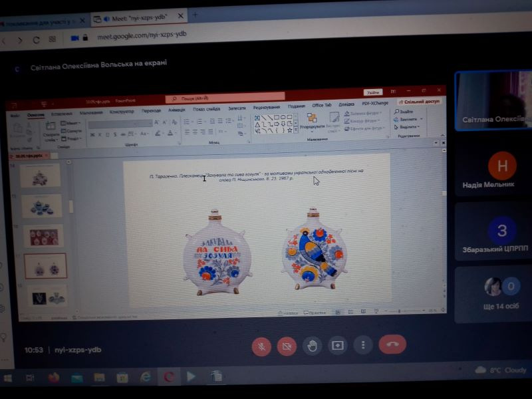
Task: Reload the browser page
Action: coord(36,40)
